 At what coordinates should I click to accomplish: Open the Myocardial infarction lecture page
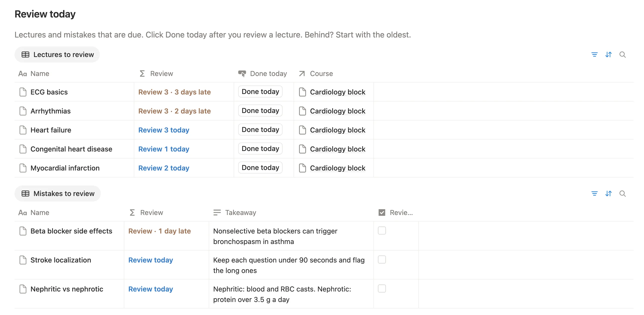(x=65, y=168)
